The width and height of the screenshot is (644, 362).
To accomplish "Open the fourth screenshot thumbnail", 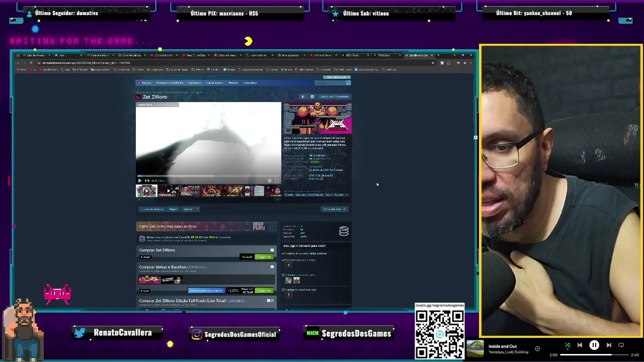I will click(212, 191).
